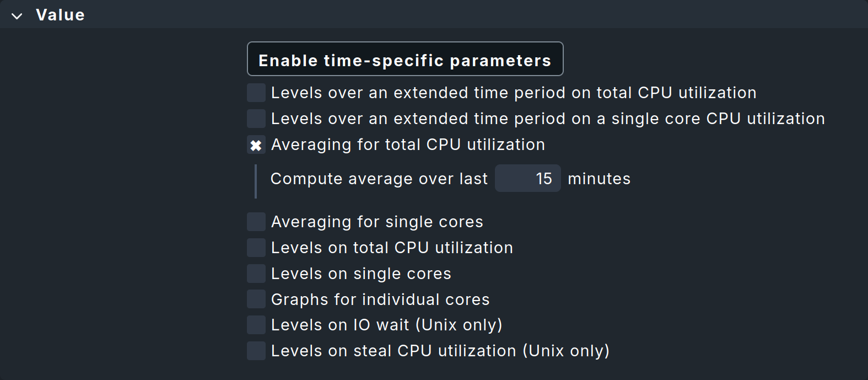Enable 'Averaging for single cores'
The height and width of the screenshot is (380, 868).
click(256, 222)
